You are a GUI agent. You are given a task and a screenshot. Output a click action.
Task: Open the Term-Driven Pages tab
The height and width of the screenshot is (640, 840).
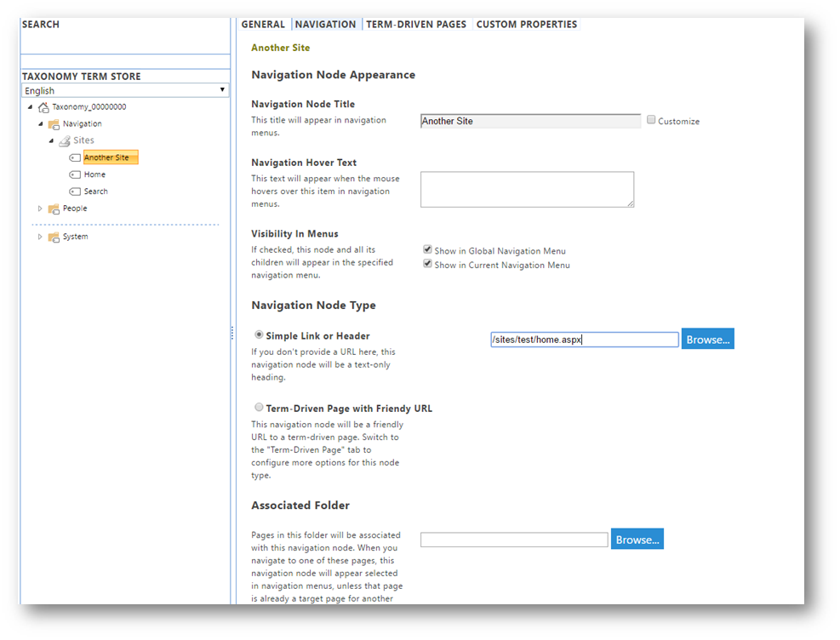pos(416,25)
